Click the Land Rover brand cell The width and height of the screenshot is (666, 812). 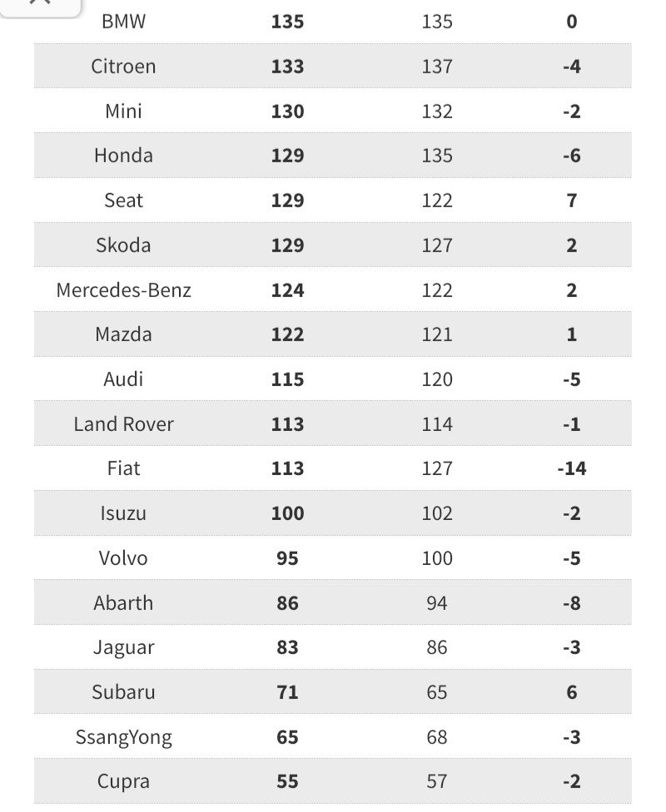(123, 424)
